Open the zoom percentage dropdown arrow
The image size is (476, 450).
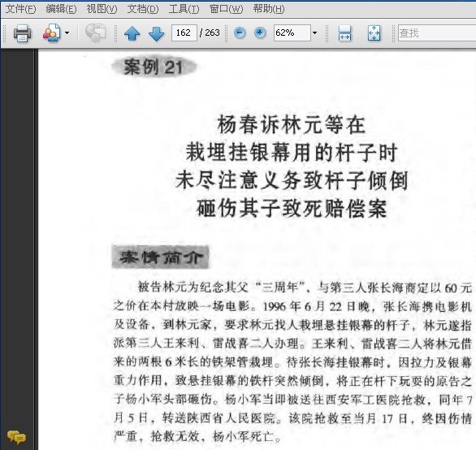point(315,32)
